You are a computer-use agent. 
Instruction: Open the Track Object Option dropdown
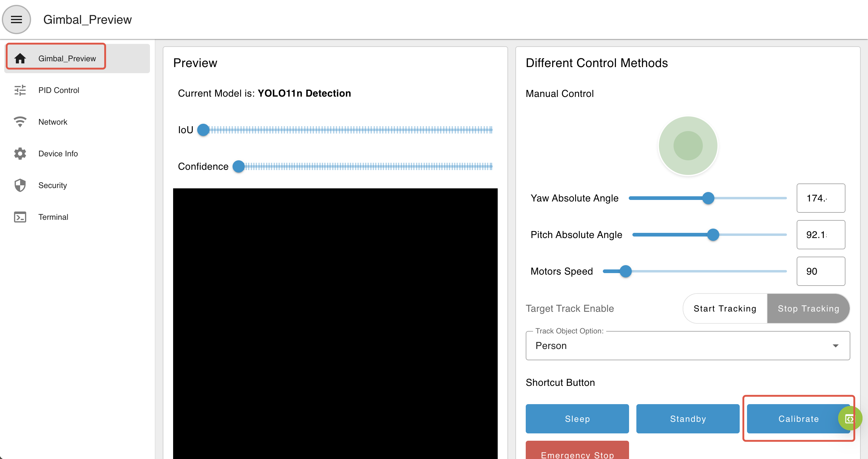pyautogui.click(x=687, y=345)
